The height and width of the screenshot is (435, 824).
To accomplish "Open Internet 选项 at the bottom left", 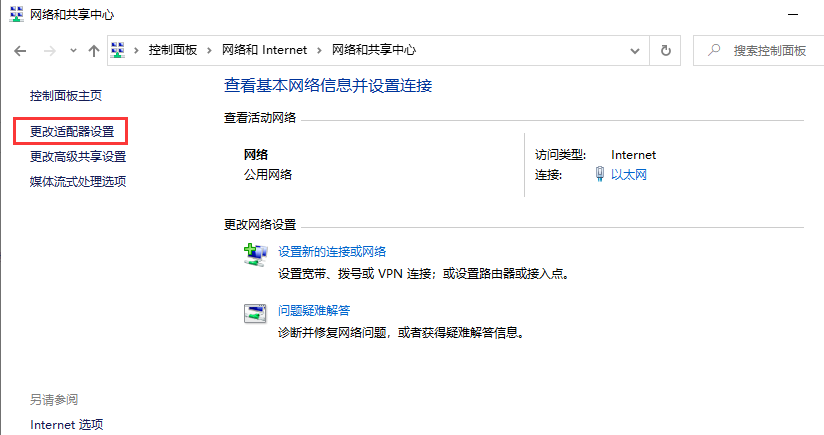I will (x=66, y=424).
